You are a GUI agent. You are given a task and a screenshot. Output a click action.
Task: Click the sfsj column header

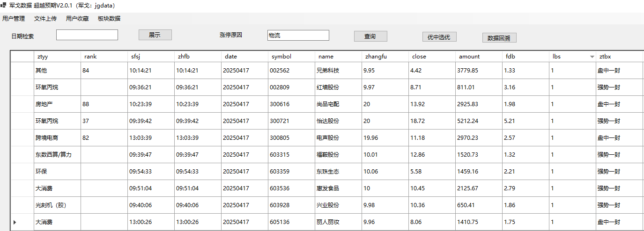[x=151, y=57]
